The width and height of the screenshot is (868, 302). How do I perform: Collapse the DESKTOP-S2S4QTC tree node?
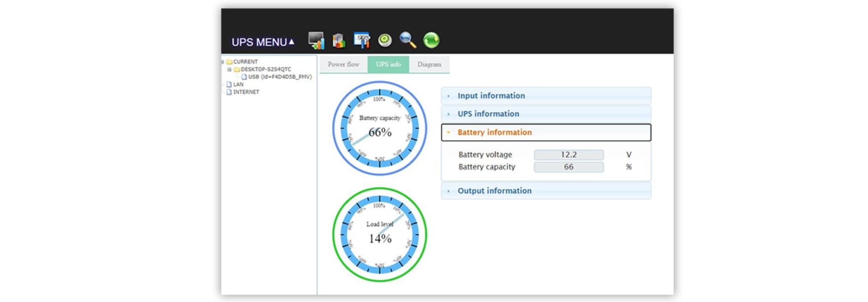point(229,70)
